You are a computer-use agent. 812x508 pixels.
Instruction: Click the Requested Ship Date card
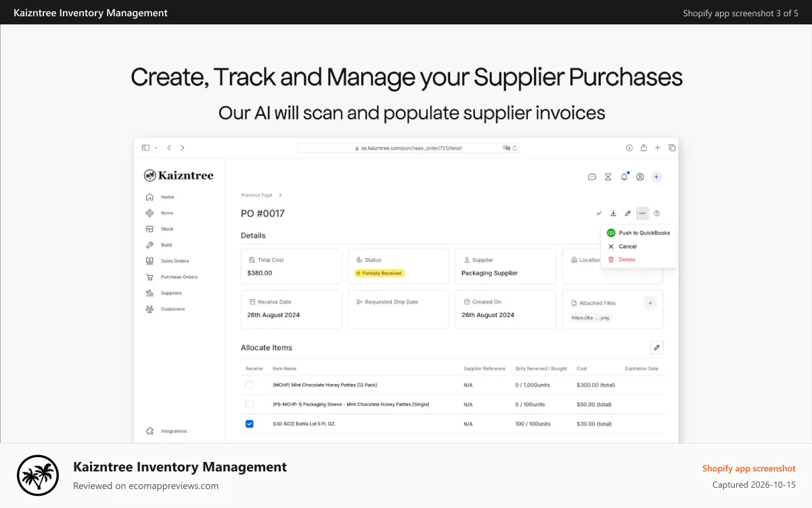399,310
